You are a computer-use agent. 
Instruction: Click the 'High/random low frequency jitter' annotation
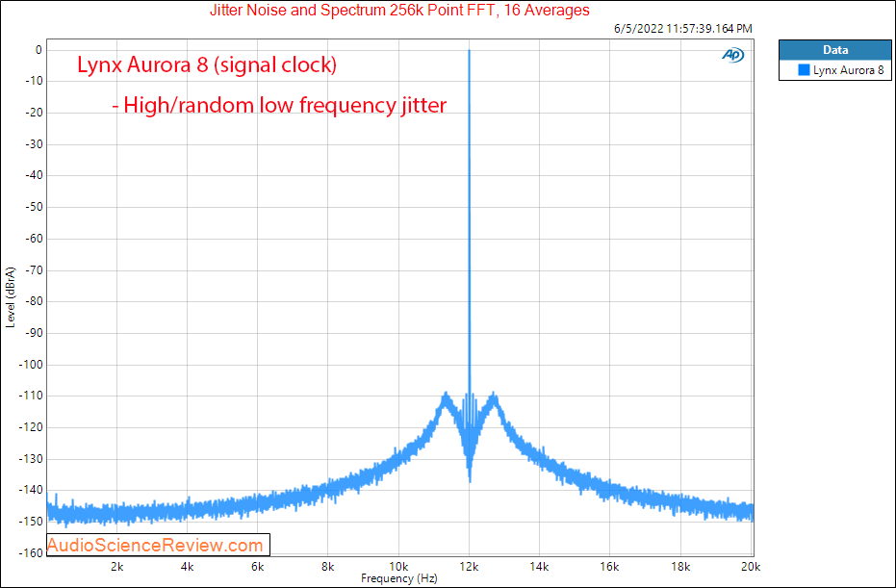[279, 105]
